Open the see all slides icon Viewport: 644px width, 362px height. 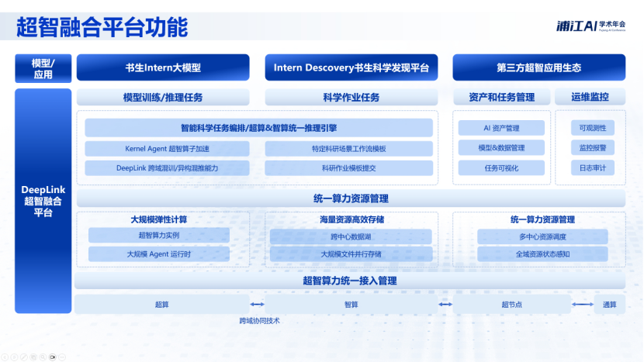pos(33,357)
